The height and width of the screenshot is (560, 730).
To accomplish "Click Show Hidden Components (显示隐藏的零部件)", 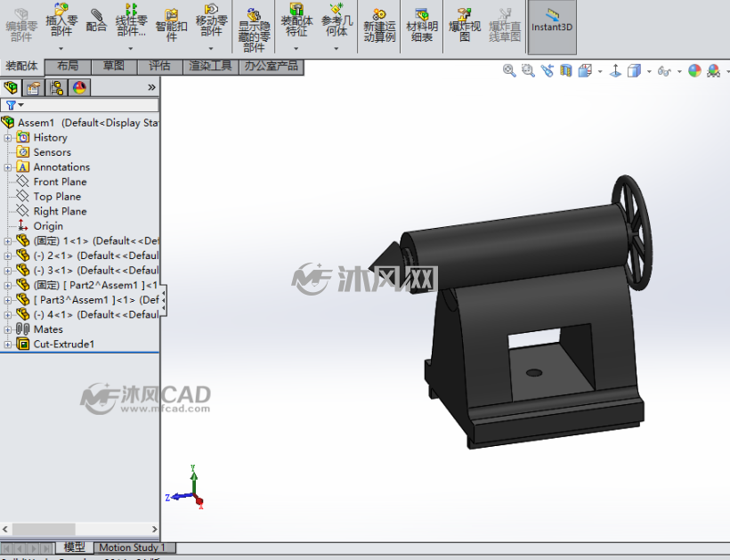I will 254,29.
